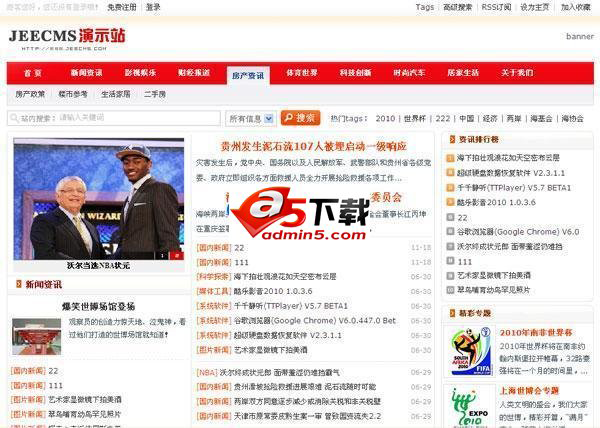This screenshot has width=600, height=428.
Task: Open the 关于我们 navigation tab
Action: (x=517, y=73)
